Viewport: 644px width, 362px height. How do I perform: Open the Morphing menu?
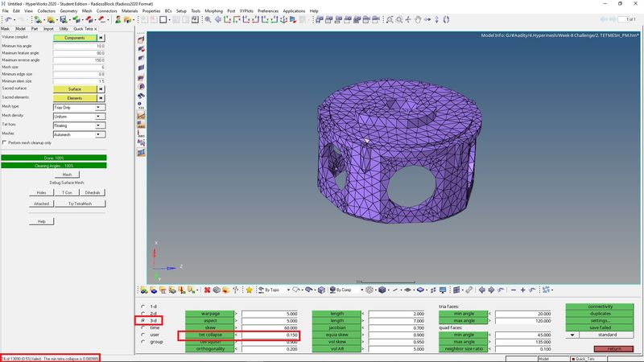[x=213, y=10]
